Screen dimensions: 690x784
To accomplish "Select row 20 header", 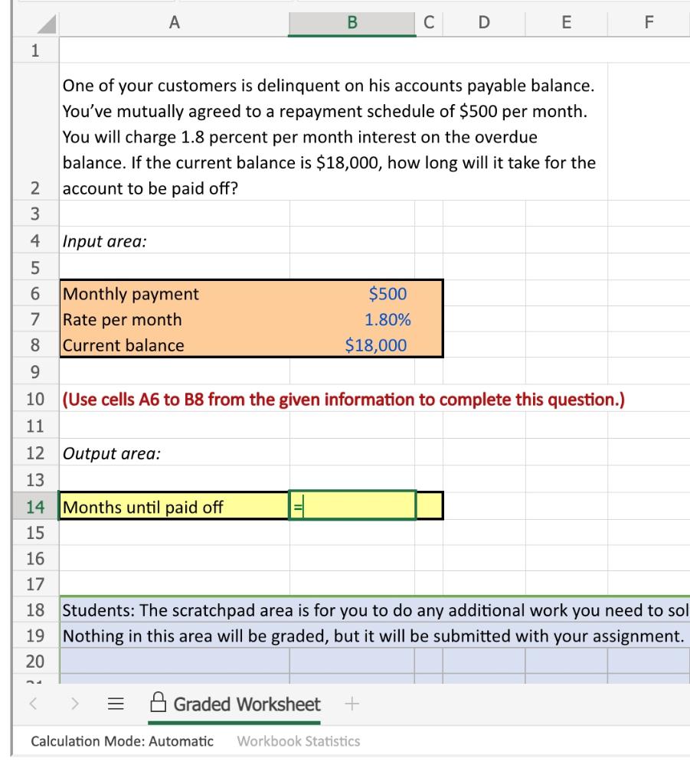I will pos(35,661).
